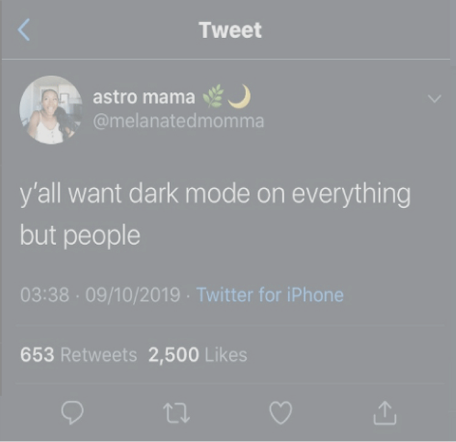The height and width of the screenshot is (442, 456).
Task: Click the crescent moon emoji
Action: pyautogui.click(x=240, y=96)
